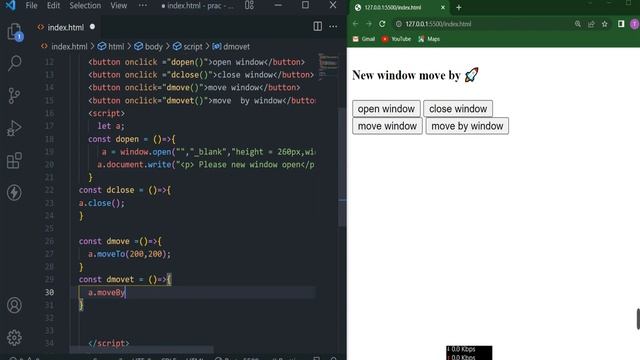Click the browser page vertical scrollbar
The height and width of the screenshot is (360, 640).
point(638,318)
